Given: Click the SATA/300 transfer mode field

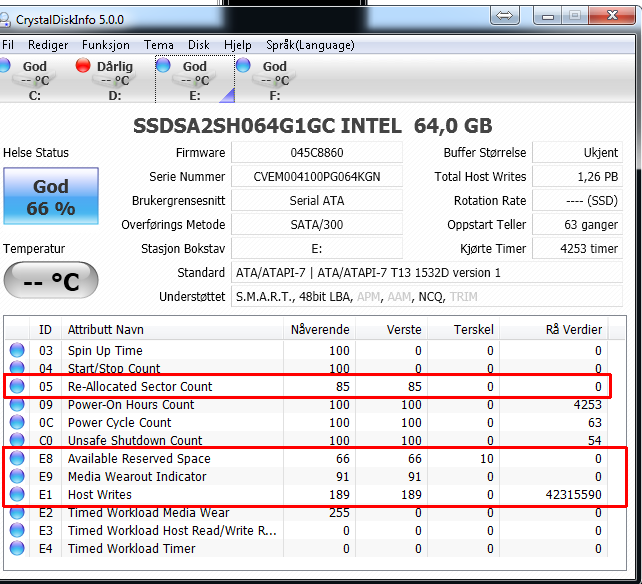Looking at the screenshot, I should [317, 224].
